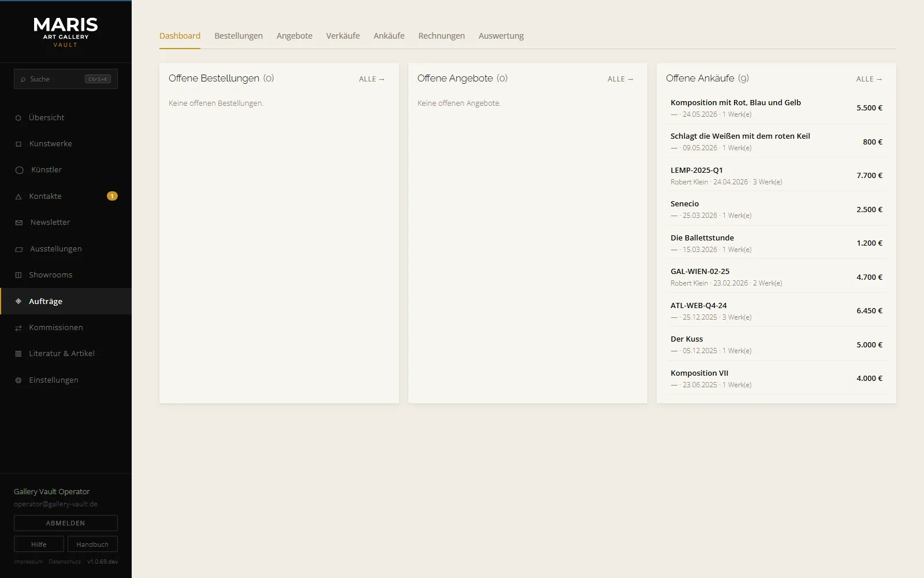Image resolution: width=924 pixels, height=578 pixels.
Task: Open purchase 'Schlagt die Weißen mit dem roten Keil'
Action: tap(776, 142)
